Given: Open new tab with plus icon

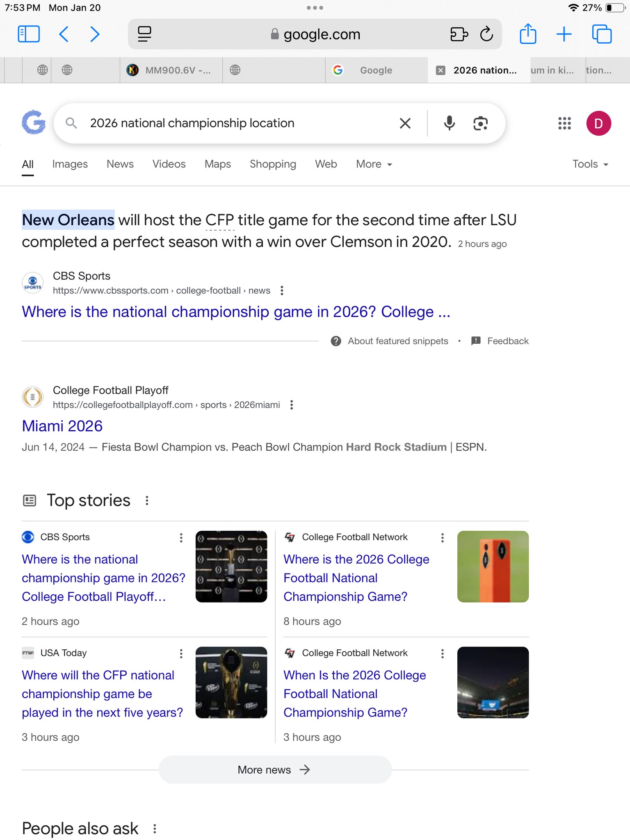Looking at the screenshot, I should [x=564, y=34].
